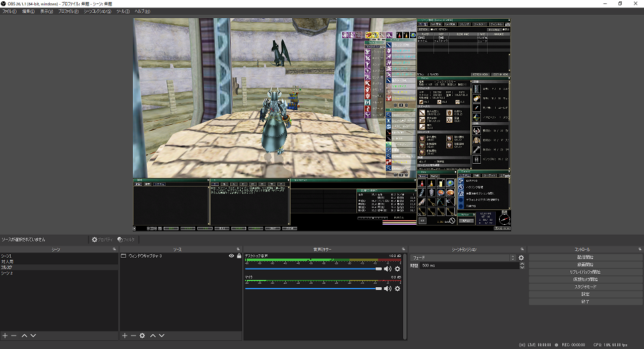Viewport: 644px width, 349px height.
Task: Move the selected scene down
Action: [34, 336]
